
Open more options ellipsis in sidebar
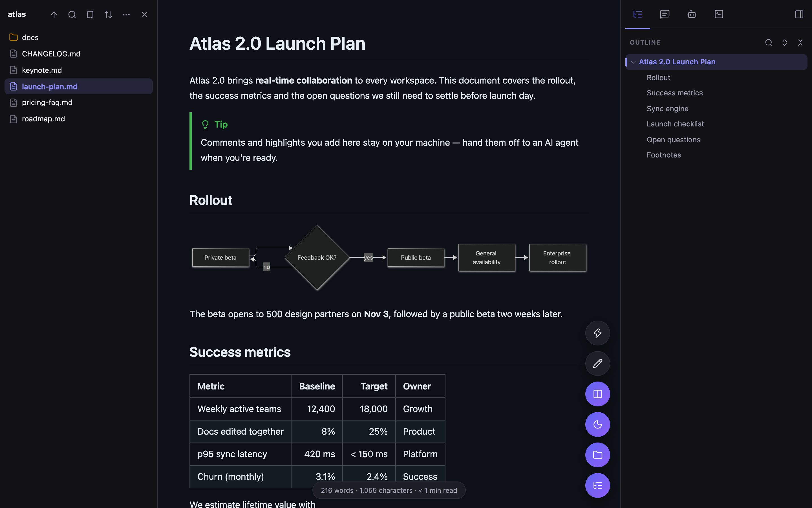[x=126, y=15]
